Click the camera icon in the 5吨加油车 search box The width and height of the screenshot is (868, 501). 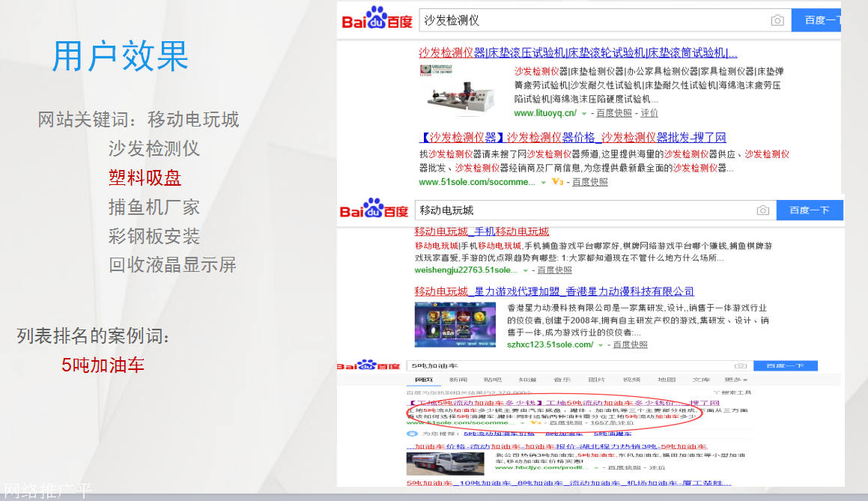tap(741, 365)
